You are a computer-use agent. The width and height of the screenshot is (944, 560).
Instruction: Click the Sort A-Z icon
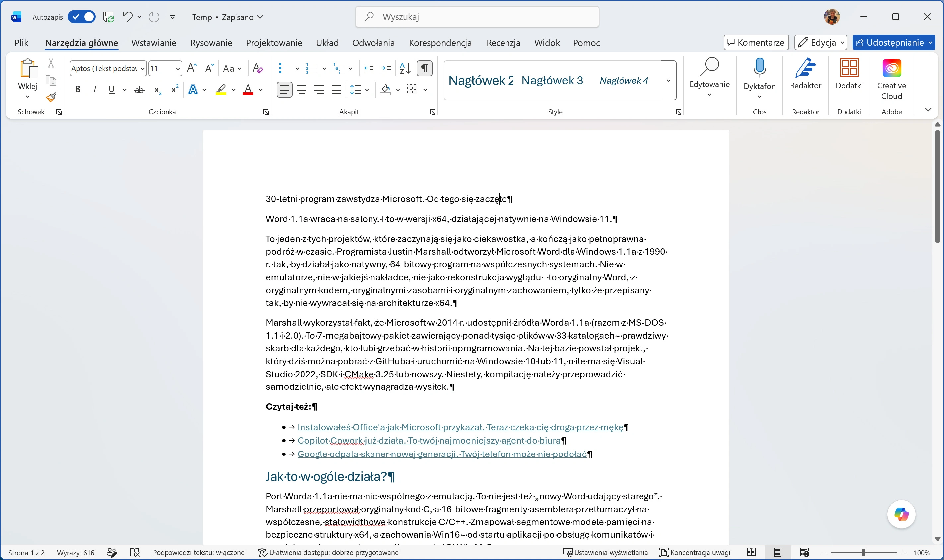tap(405, 68)
